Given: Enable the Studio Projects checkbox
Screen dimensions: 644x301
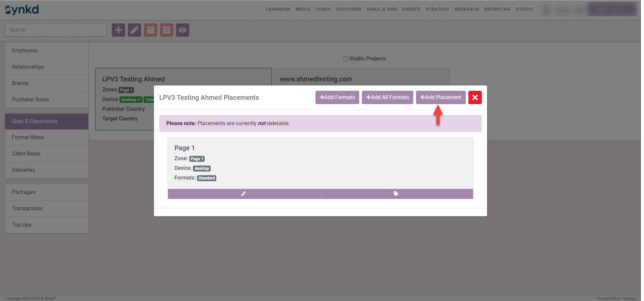Looking at the screenshot, I should (x=346, y=59).
